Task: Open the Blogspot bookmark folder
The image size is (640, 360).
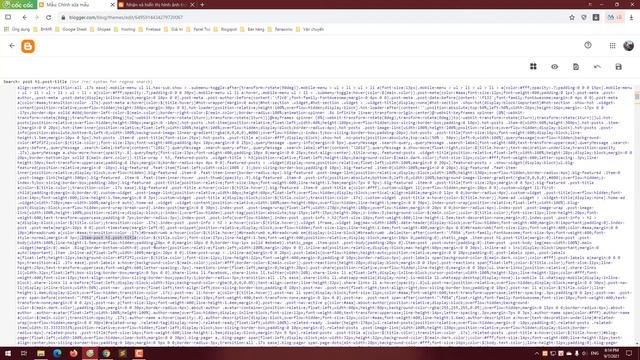Action: click(225, 29)
